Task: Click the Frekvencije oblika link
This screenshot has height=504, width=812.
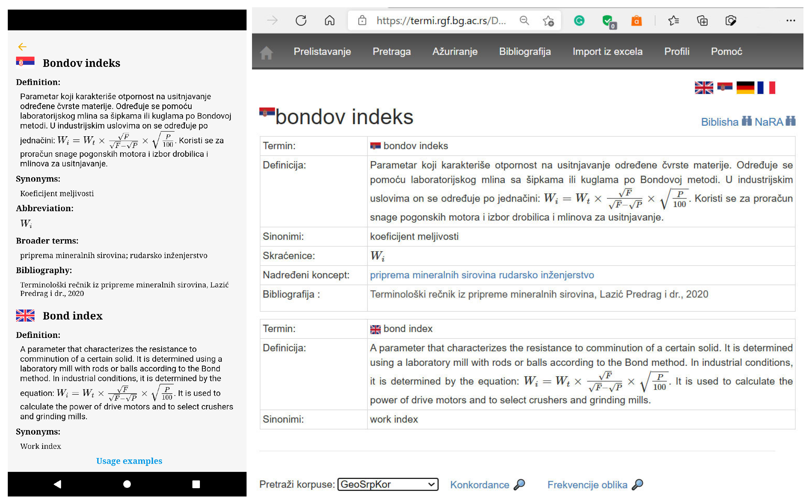Action: pyautogui.click(x=587, y=485)
